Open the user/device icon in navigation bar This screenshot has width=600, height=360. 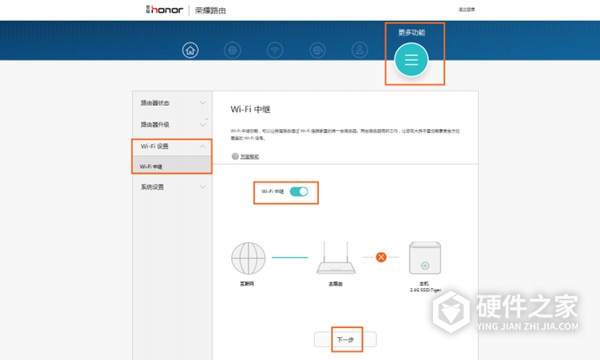pos(360,50)
